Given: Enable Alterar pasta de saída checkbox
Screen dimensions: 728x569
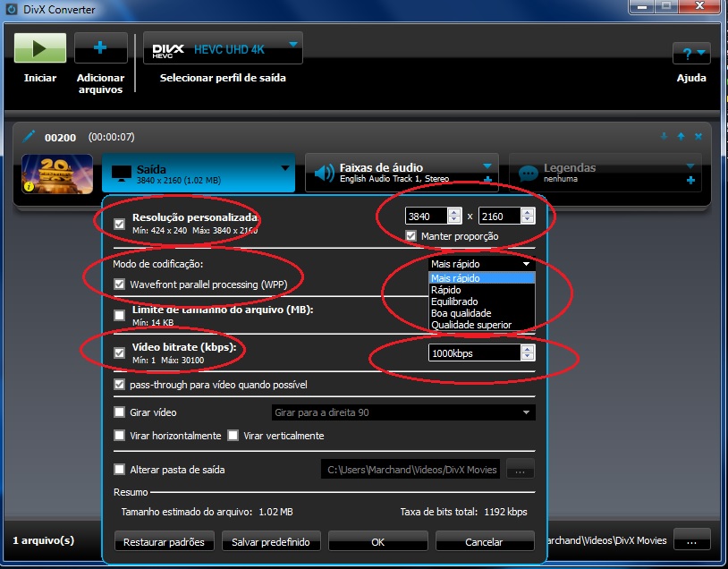Looking at the screenshot, I should 119,469.
